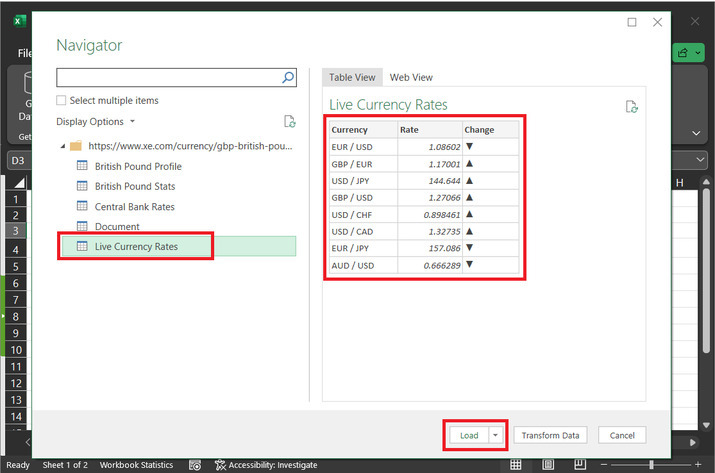Click the Name Box showing D3

[x=18, y=161]
